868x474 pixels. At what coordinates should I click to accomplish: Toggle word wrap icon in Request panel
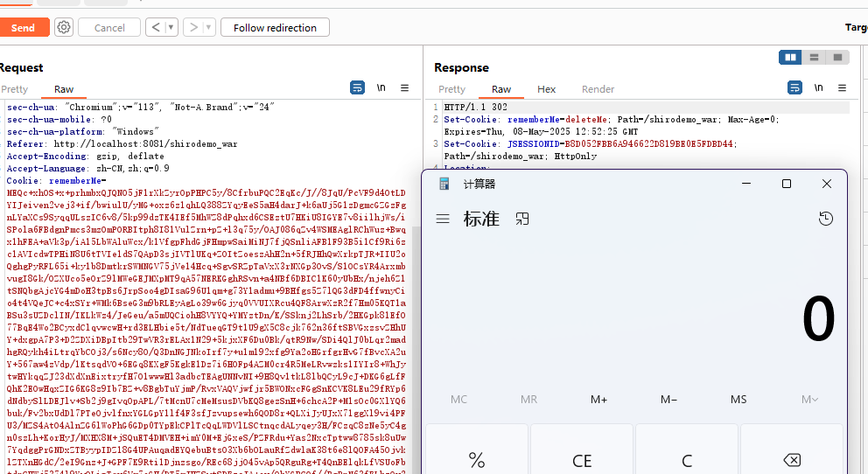[358, 87]
